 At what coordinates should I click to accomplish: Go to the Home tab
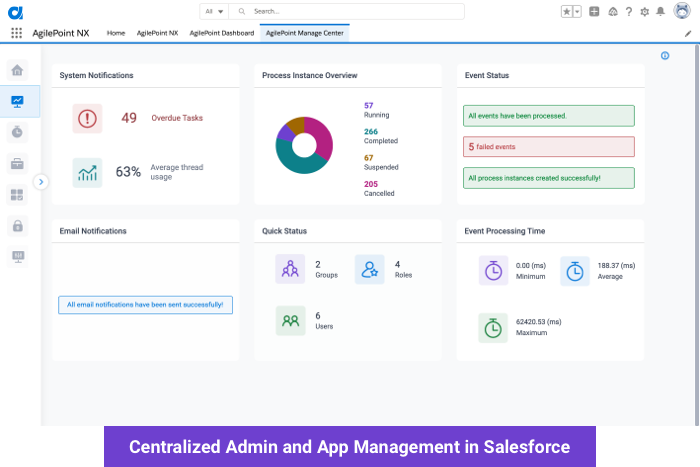pos(116,33)
